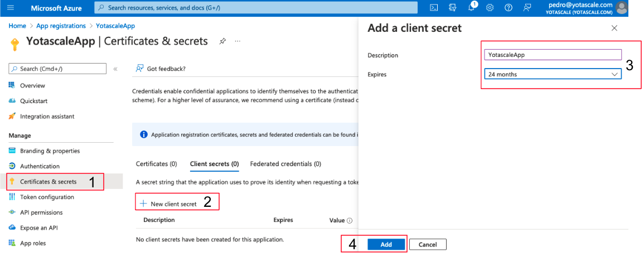The image size is (644, 257).
Task: Click New client secret
Action: 168,204
